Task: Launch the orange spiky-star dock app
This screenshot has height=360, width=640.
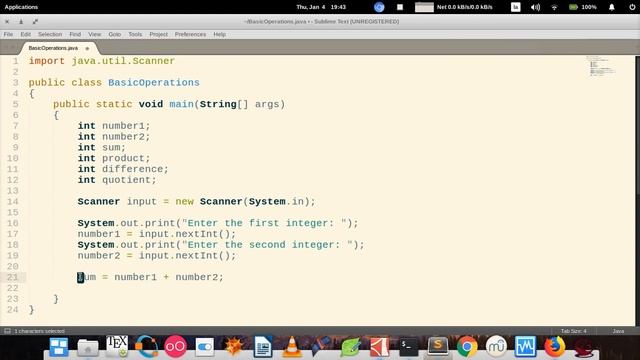Action: (x=233, y=347)
